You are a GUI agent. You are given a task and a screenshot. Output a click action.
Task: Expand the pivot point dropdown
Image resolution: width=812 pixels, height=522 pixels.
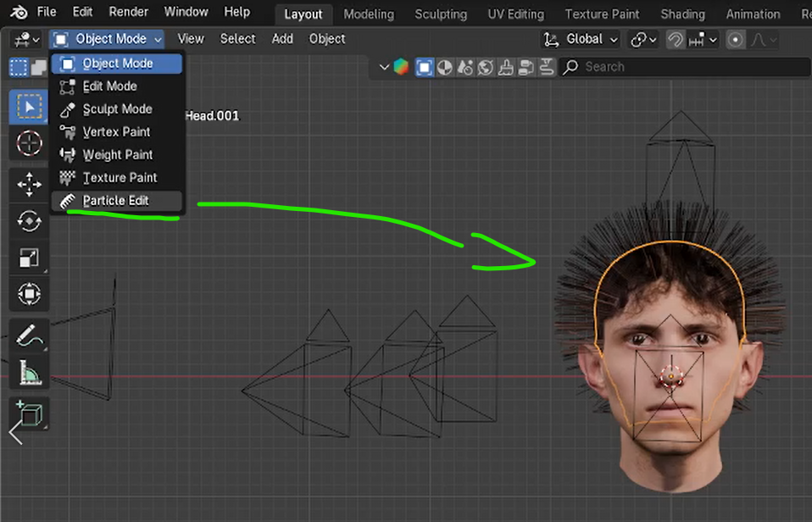644,39
